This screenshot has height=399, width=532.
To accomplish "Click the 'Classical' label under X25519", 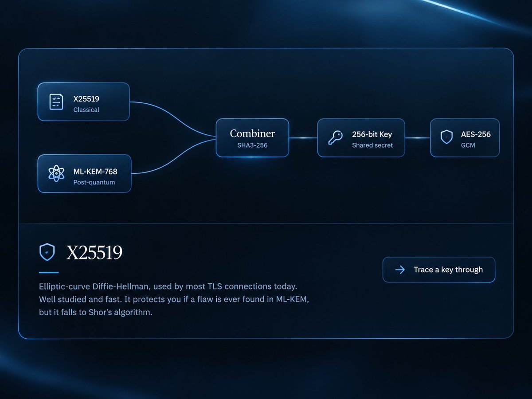I will tap(86, 110).
